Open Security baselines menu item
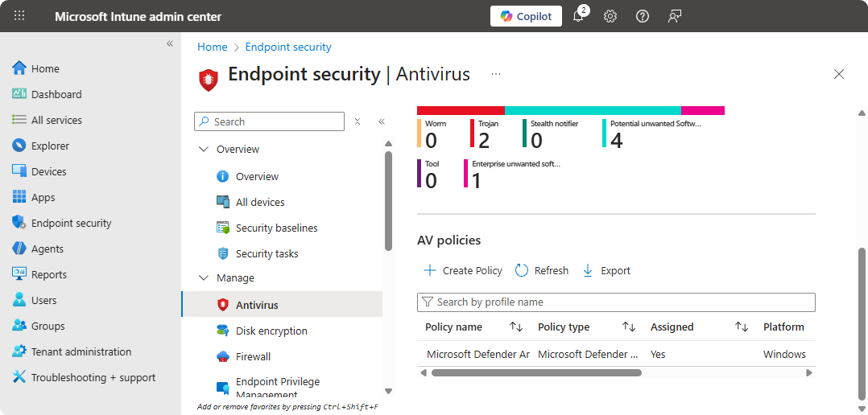Viewport: 868px width, 415px height. [x=276, y=228]
